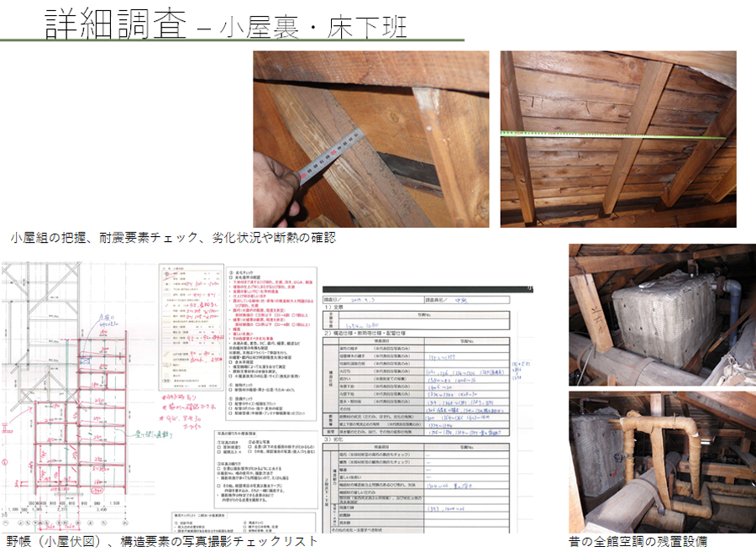
Task: Open the photo of hand holding ruler
Action: pos(370,139)
